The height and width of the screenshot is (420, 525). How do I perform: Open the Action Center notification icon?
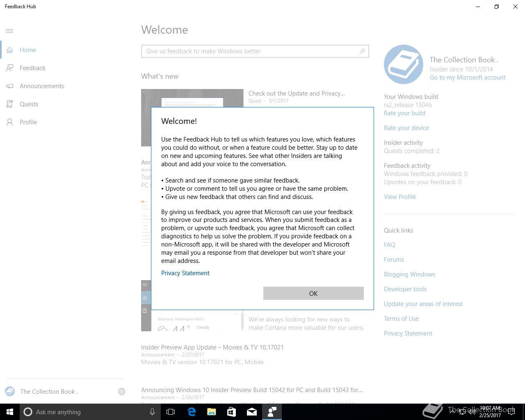[511, 412]
